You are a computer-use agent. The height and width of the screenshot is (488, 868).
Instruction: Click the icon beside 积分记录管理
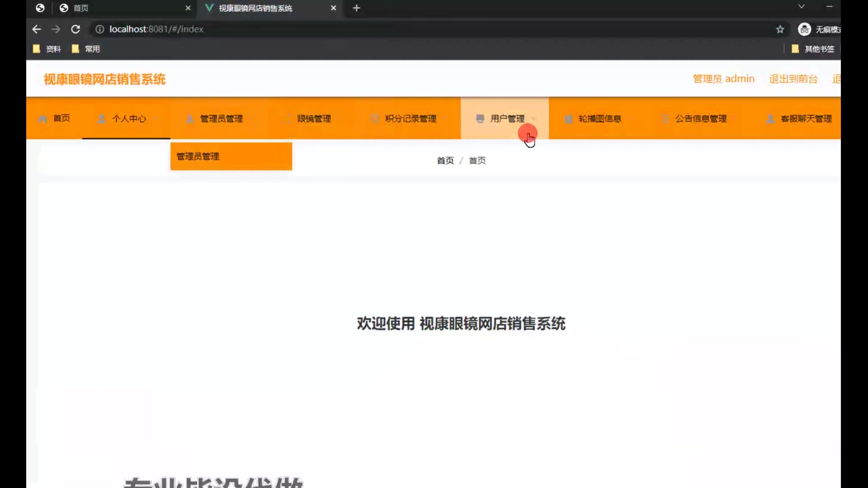[x=374, y=119]
